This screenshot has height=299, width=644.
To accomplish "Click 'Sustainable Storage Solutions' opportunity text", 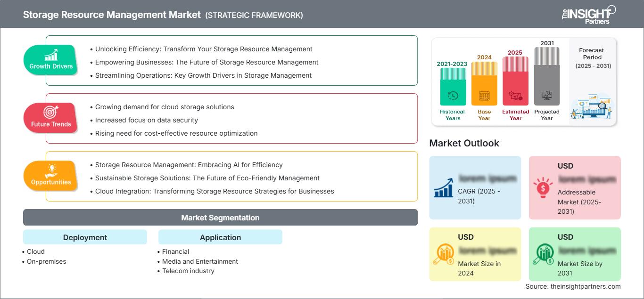I will point(207,178).
